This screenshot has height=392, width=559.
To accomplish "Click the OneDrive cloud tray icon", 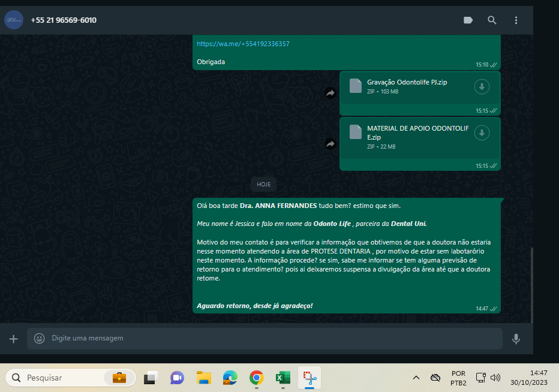I will pyautogui.click(x=435, y=378).
